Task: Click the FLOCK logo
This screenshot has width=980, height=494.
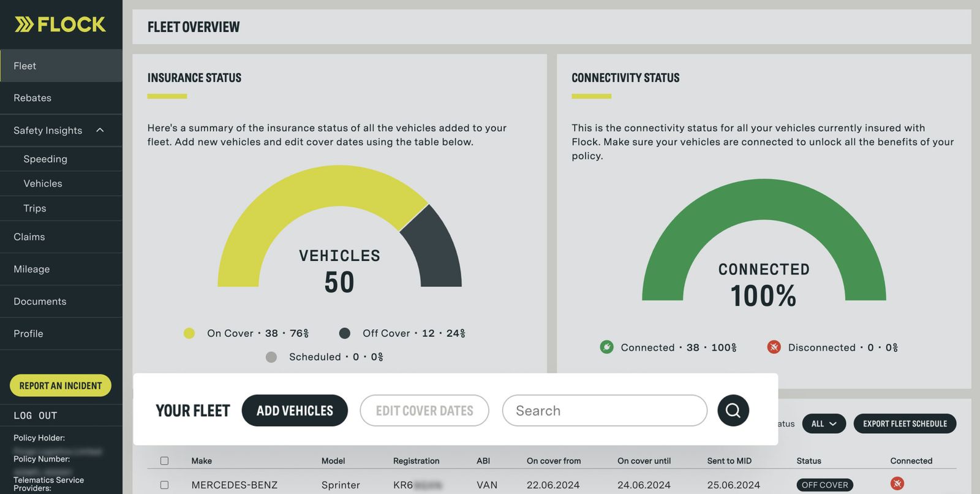Action: [61, 25]
